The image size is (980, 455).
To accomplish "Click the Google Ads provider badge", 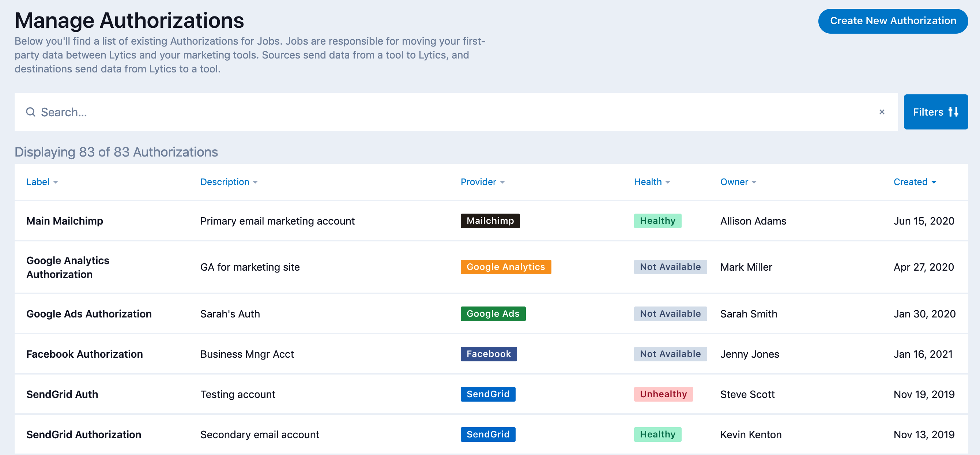I will point(493,313).
